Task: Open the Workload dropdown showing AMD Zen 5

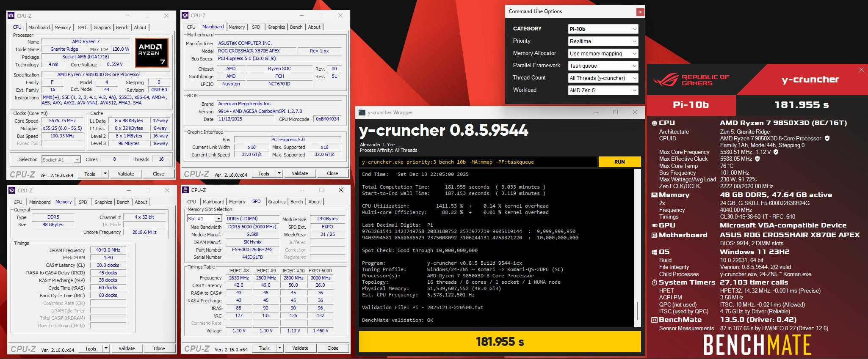Action: [x=603, y=90]
